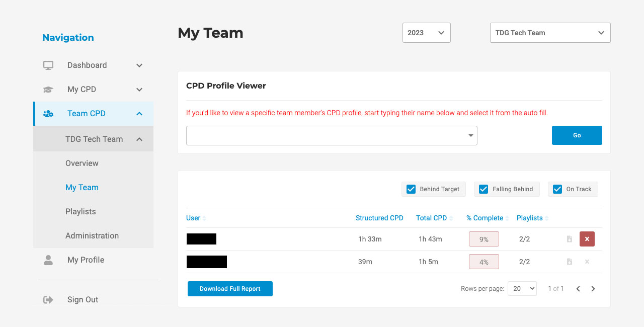This screenshot has height=327, width=644.
Task: Open the 2023 year dropdown
Action: (427, 33)
